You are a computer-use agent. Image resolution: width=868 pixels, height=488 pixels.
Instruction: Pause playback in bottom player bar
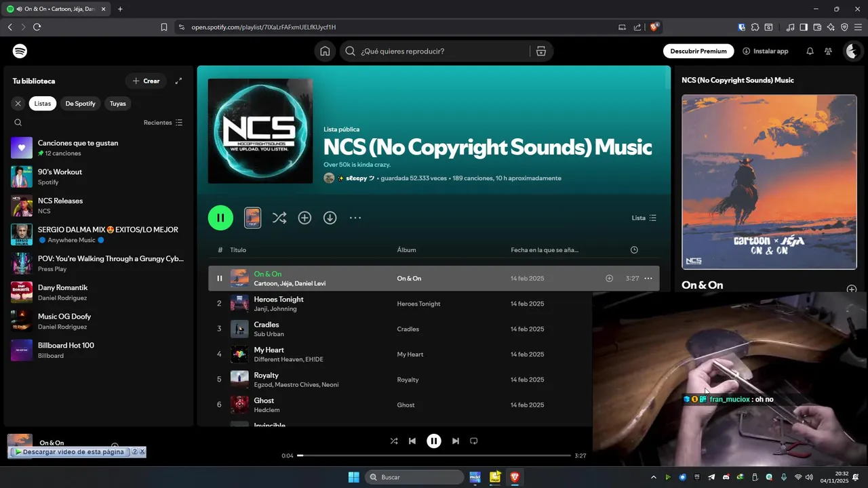click(x=434, y=441)
